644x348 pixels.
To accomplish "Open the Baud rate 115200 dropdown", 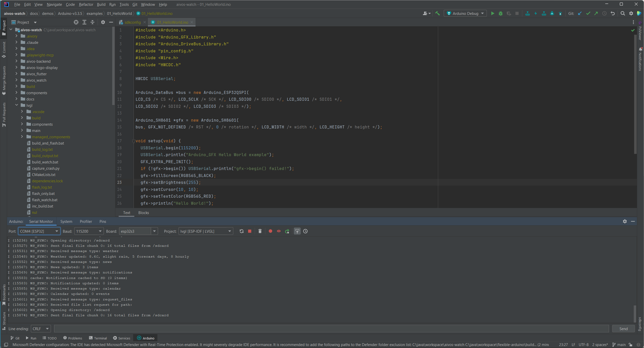I will 89,231.
